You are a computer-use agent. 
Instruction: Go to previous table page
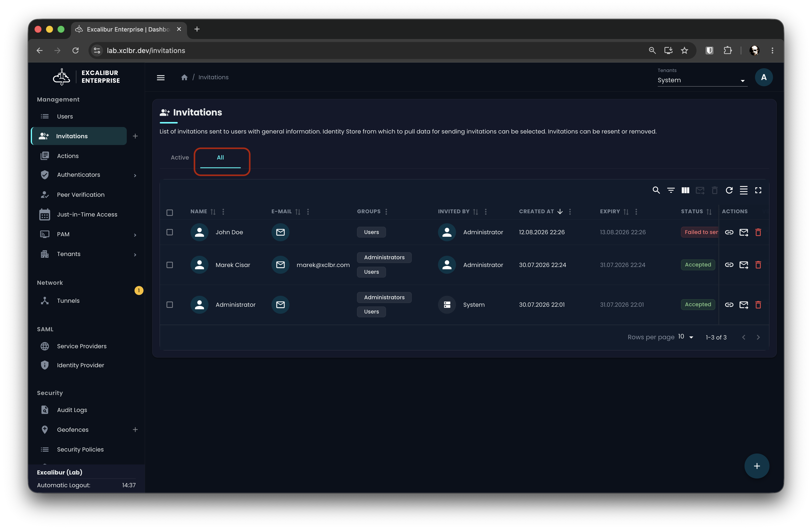pyautogui.click(x=743, y=337)
